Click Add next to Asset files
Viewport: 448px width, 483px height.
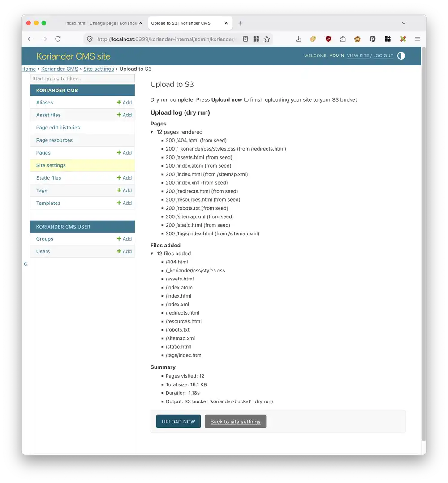[125, 115]
